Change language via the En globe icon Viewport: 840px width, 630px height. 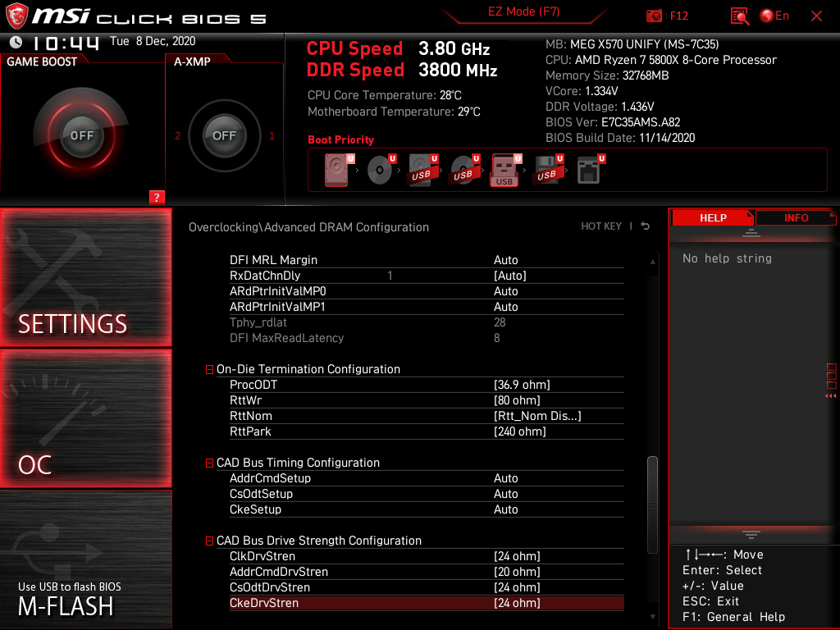coord(774,16)
